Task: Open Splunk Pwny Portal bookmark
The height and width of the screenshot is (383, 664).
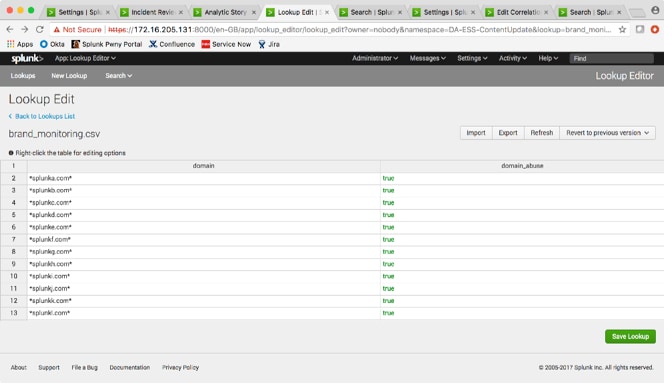Action: point(107,44)
